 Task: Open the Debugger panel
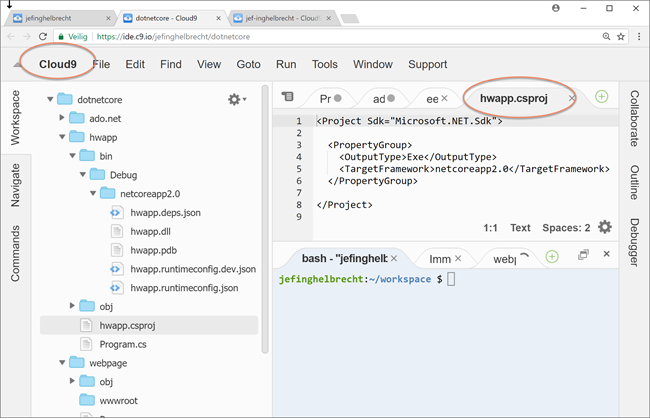tap(634, 242)
